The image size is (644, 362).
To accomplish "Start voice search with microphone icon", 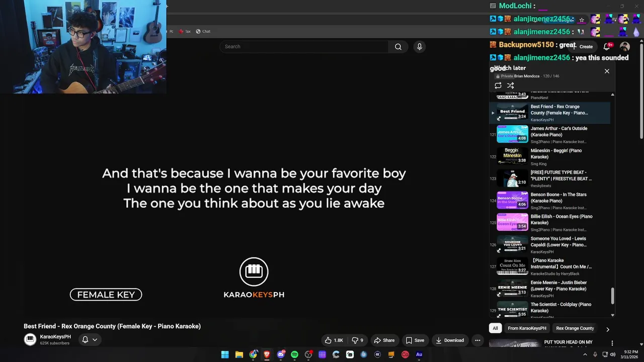I will pyautogui.click(x=420, y=47).
